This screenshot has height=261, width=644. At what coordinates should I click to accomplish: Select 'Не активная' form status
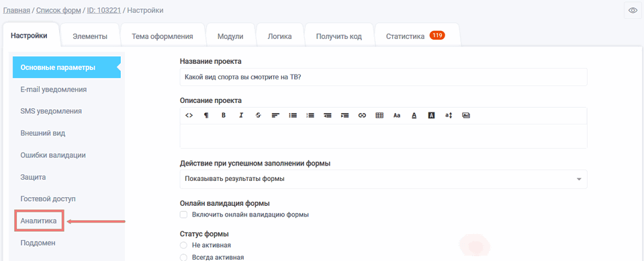tap(183, 246)
